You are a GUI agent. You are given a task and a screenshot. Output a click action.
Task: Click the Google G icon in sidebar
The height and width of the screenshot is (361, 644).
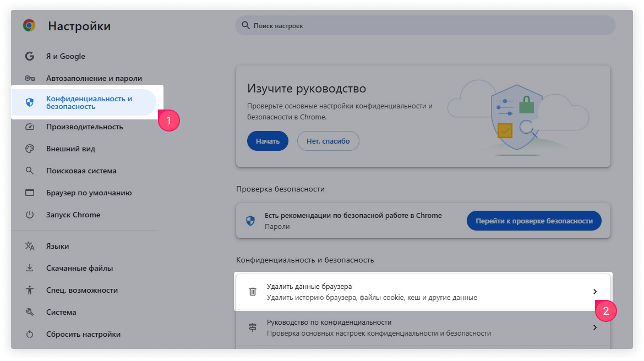[x=30, y=56]
